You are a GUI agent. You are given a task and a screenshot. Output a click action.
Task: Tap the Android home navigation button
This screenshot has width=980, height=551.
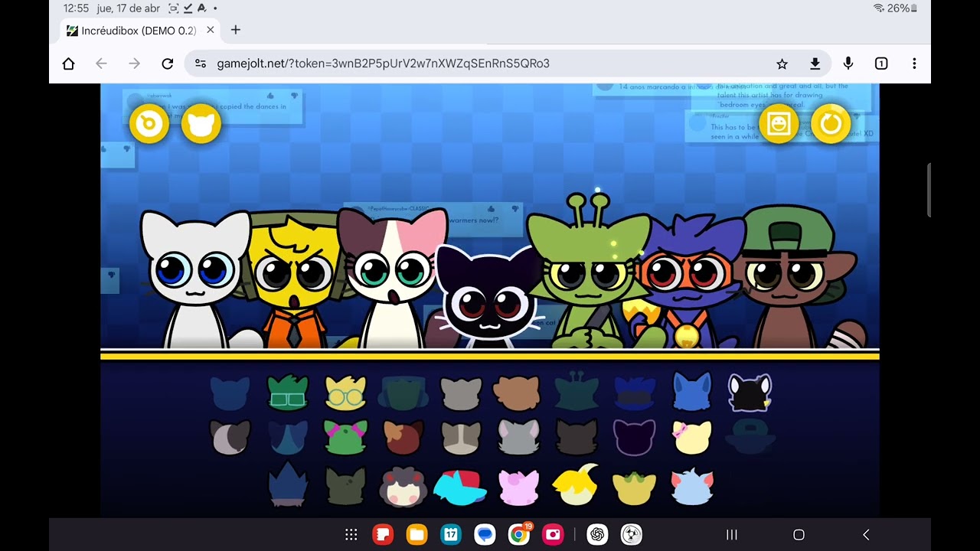coord(799,535)
